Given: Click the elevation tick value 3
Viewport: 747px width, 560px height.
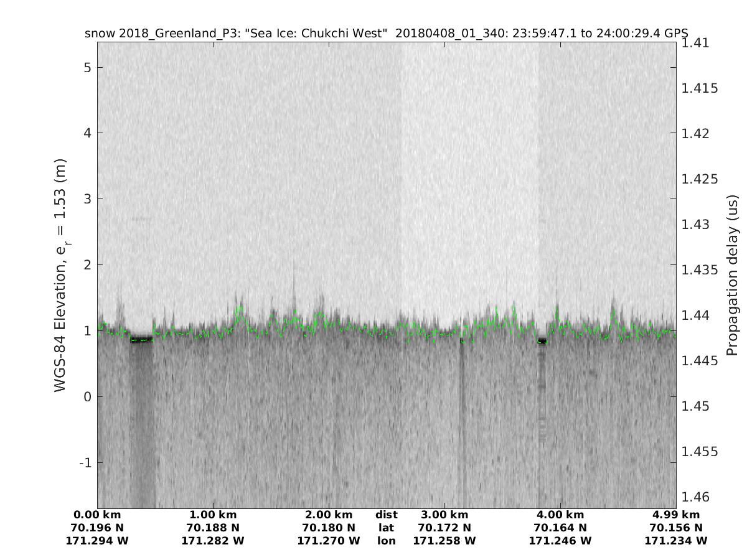Looking at the screenshot, I should point(88,199).
